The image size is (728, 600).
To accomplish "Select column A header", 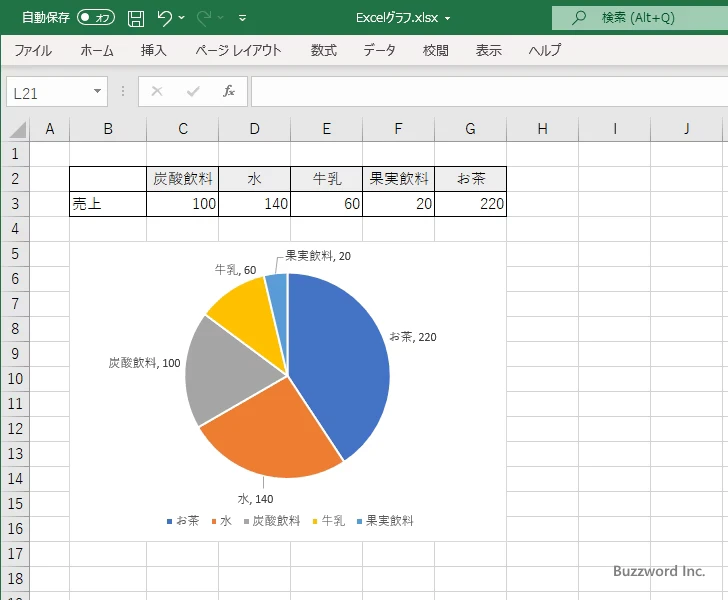I will point(50,129).
